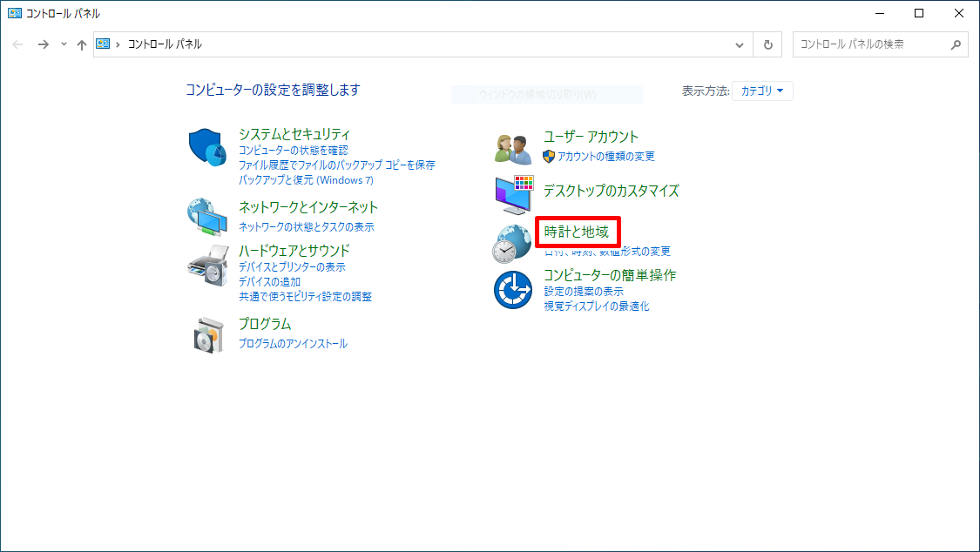This screenshot has height=552, width=980.
Task: Open the 表示方法 カテゴリ dropdown
Action: [x=762, y=91]
